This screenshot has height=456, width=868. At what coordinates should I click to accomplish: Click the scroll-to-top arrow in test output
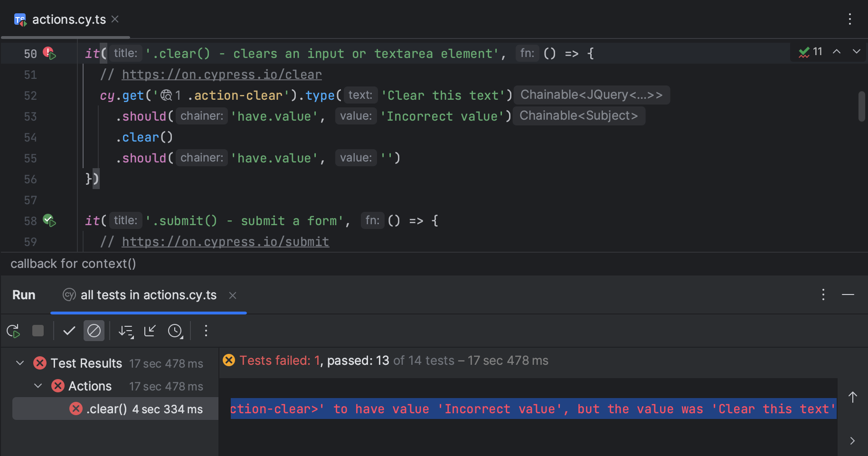pos(853,397)
